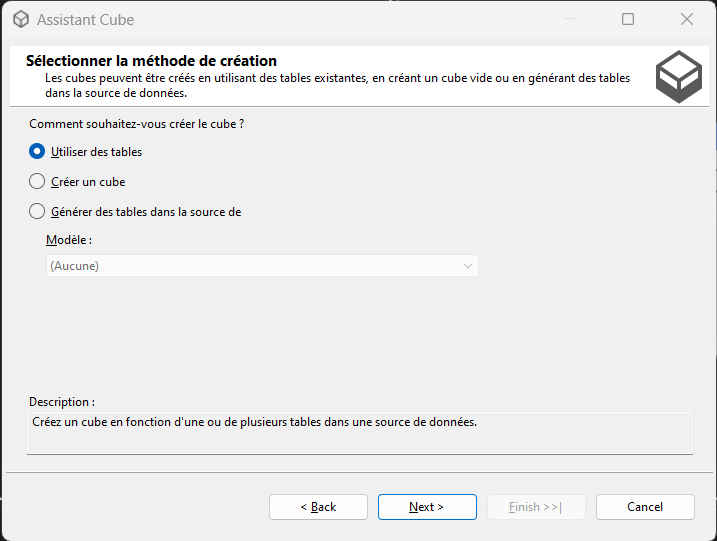
Task: Click the 'Modèle :' label
Action: pyautogui.click(x=69, y=240)
